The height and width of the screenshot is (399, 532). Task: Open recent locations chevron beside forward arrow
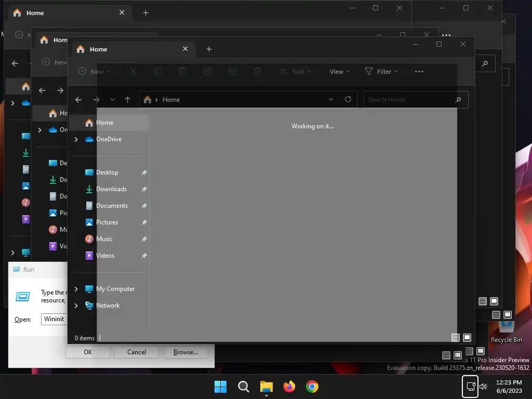click(x=112, y=100)
